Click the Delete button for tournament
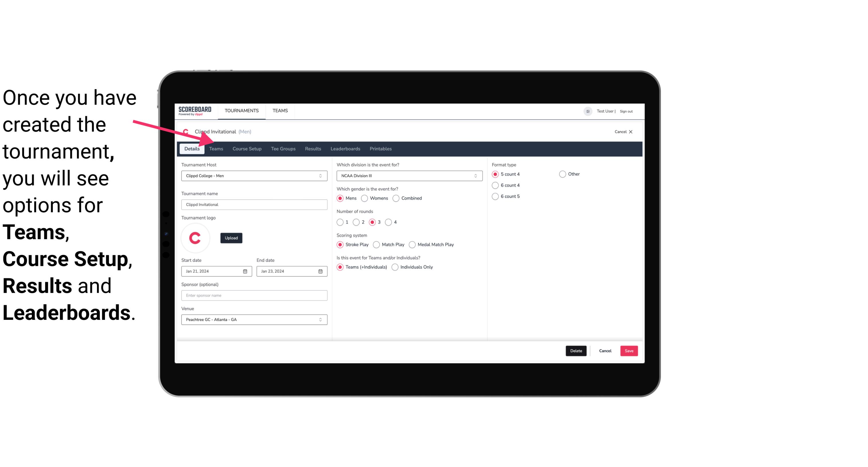868x467 pixels. 575,350
